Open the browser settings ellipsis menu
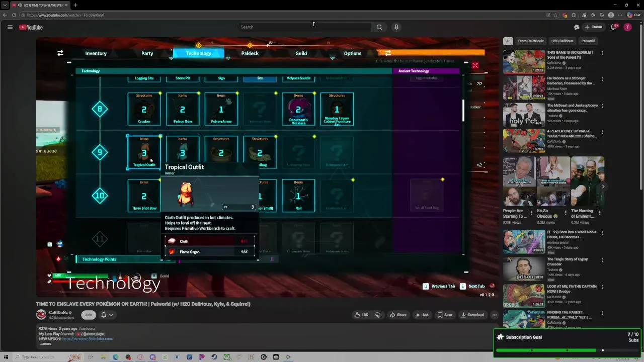644x362 pixels. point(619,15)
